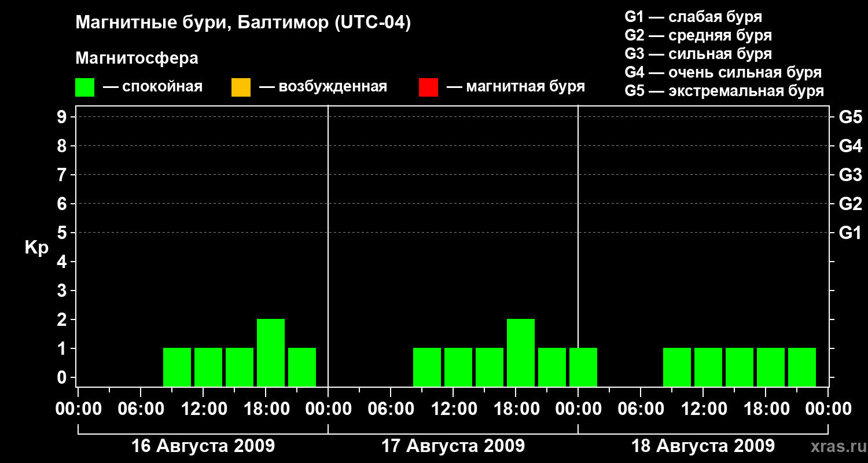Click the 12:00 tick label under 17 August
This screenshot has height=463, width=868.
point(454,409)
